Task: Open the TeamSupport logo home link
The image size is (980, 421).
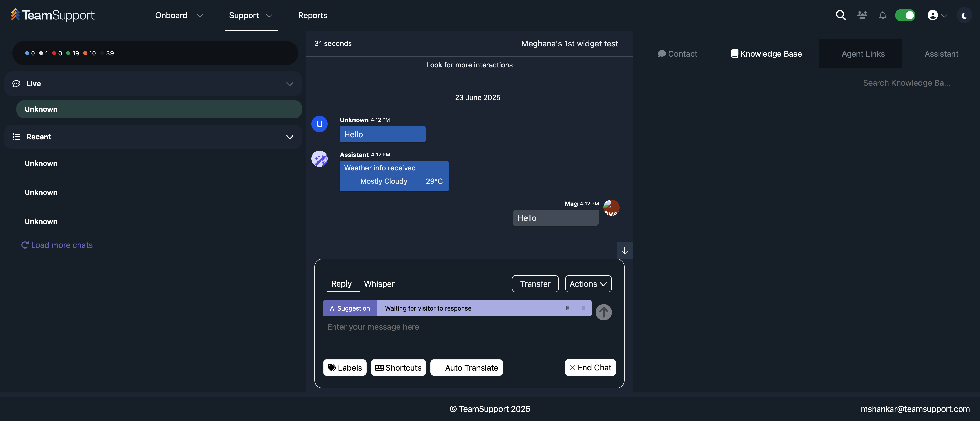Action: (x=53, y=15)
